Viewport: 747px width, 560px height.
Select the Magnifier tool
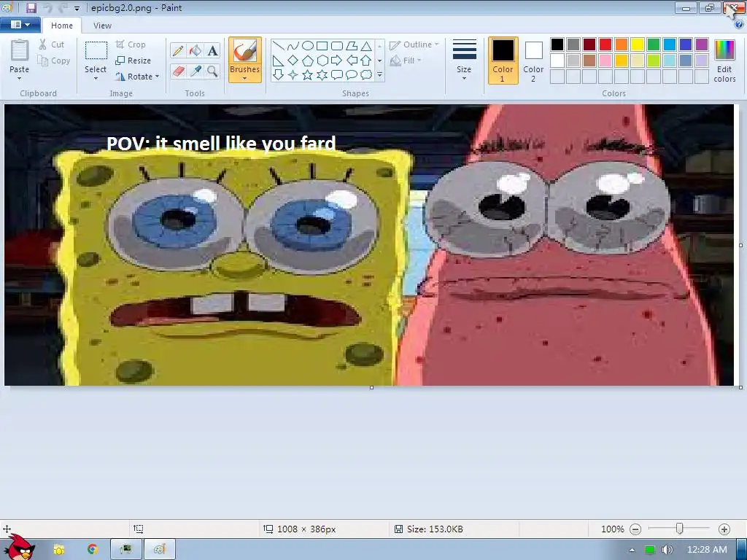pyautogui.click(x=212, y=71)
